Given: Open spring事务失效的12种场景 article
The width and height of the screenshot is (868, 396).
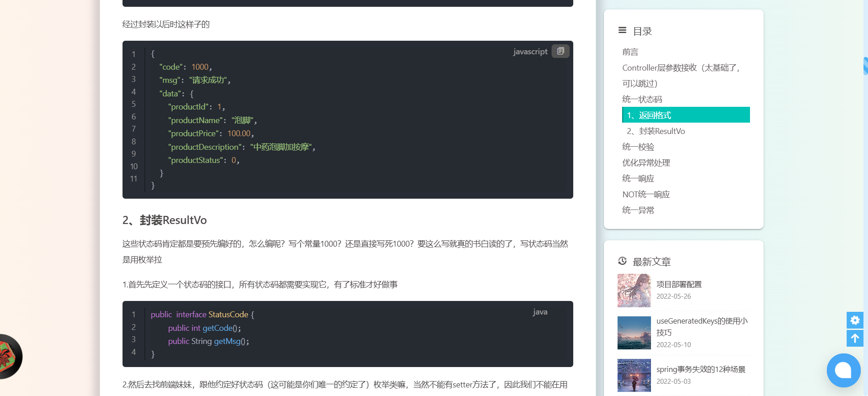Looking at the screenshot, I should point(701,369).
